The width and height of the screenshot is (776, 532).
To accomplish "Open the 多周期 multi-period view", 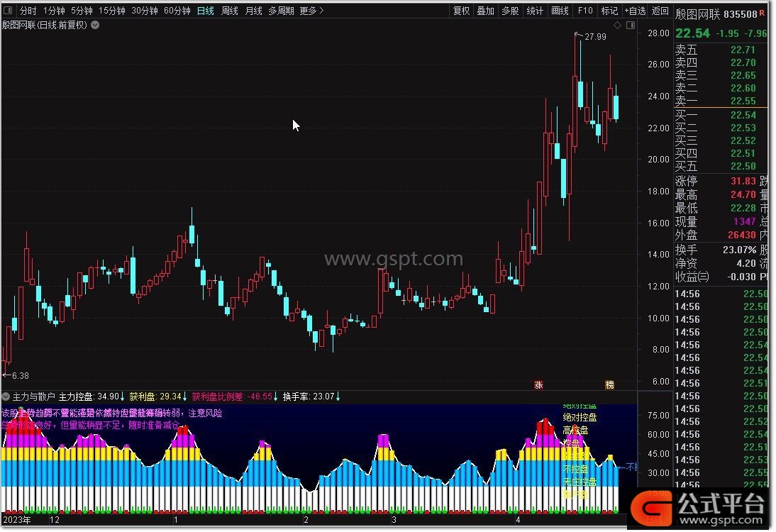I will click(x=281, y=11).
